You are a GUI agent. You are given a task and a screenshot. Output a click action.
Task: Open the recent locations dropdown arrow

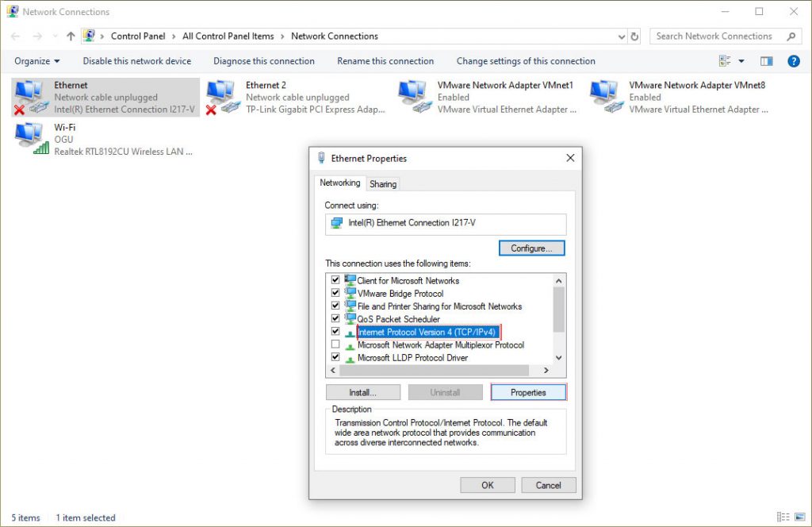point(55,37)
